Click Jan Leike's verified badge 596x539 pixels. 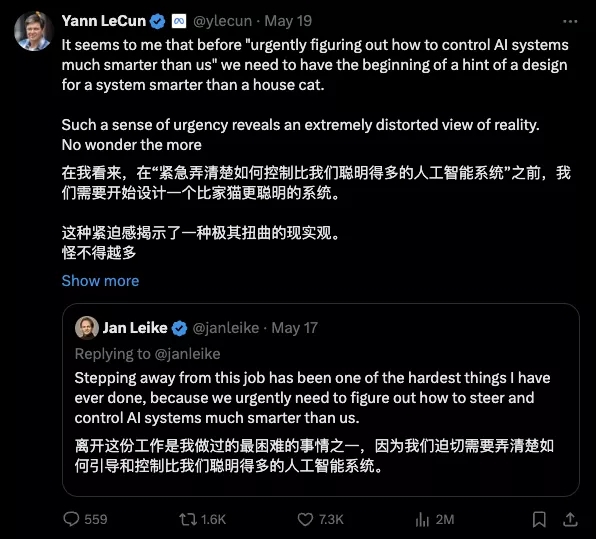(x=179, y=328)
